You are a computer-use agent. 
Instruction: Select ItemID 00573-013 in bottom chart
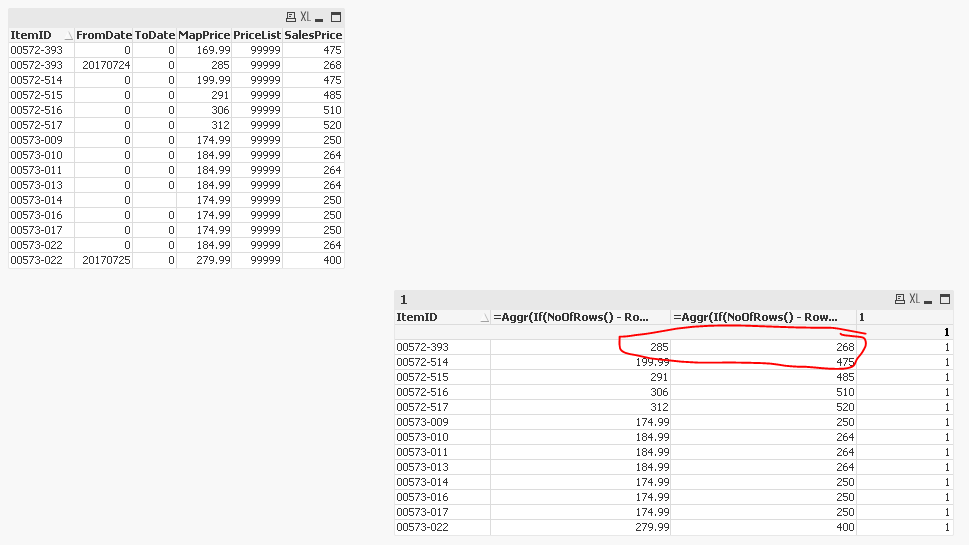coord(442,467)
